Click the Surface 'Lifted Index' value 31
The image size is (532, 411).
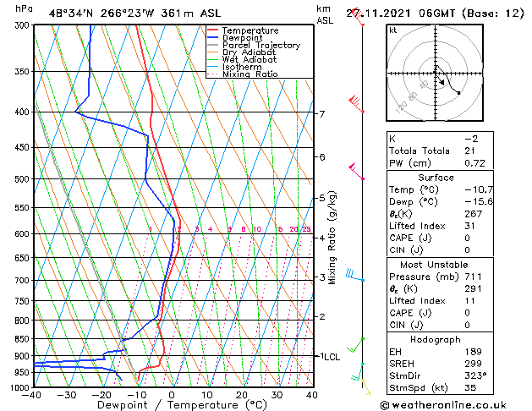(x=470, y=226)
